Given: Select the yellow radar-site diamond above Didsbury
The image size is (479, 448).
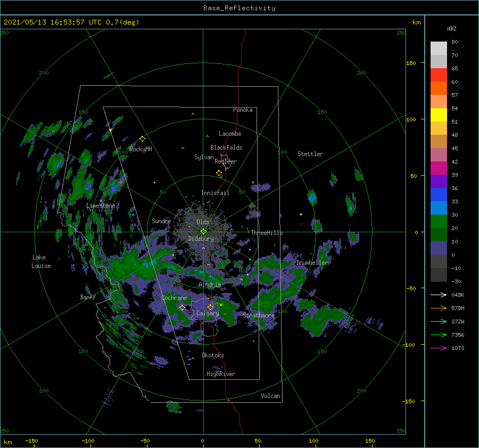Looking at the screenshot, I should [203, 232].
